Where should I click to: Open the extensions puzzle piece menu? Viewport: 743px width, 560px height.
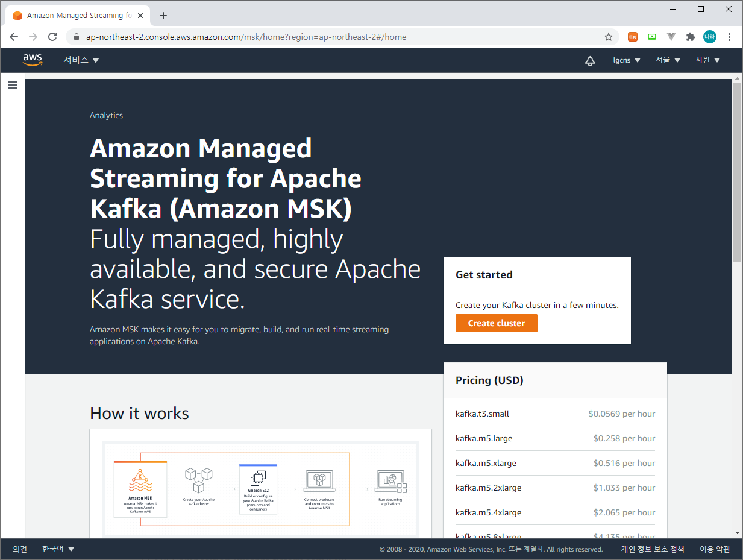click(691, 37)
